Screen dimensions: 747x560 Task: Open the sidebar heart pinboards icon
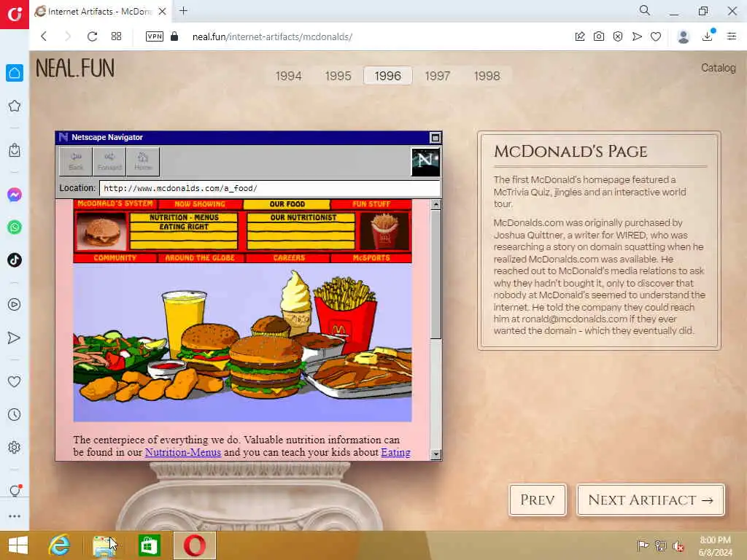click(15, 381)
